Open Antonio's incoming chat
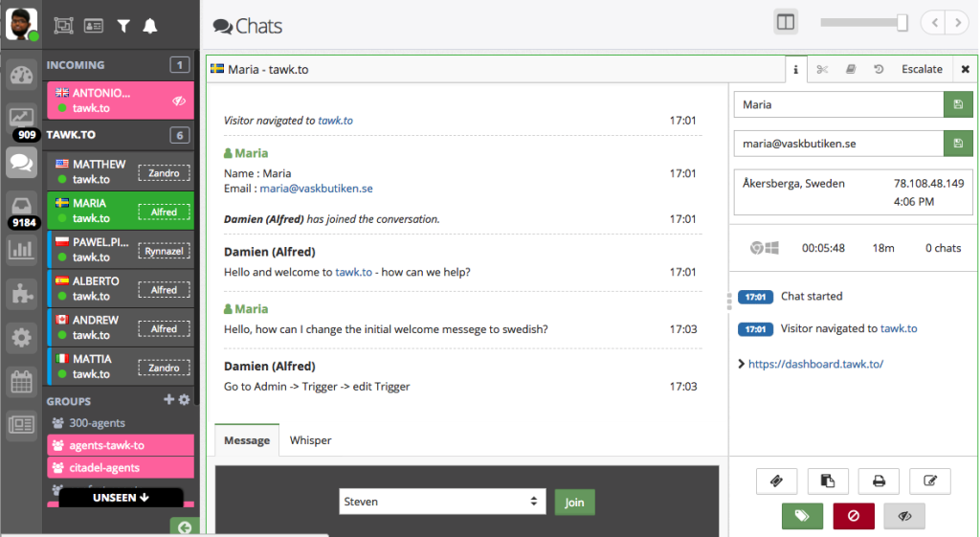980x537 pixels. tap(121, 100)
